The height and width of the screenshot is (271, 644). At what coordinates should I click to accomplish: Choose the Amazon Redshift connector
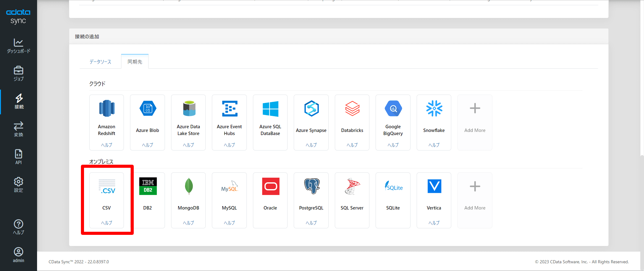(x=107, y=109)
